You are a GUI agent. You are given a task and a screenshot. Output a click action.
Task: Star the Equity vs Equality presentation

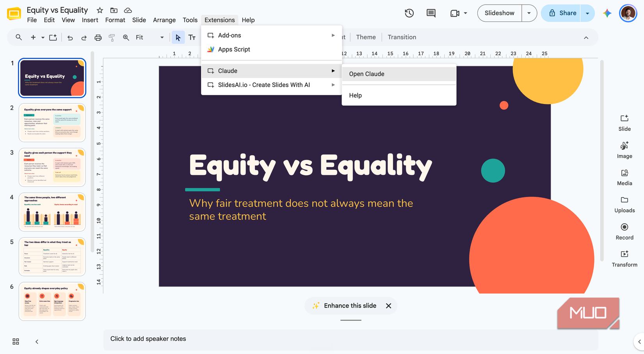100,10
